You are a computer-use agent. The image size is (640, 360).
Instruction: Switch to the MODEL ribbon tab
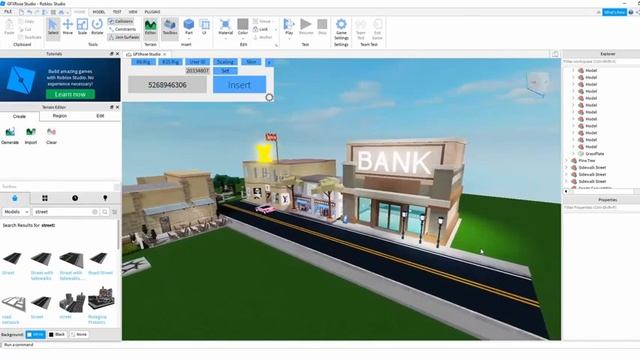coord(98,12)
